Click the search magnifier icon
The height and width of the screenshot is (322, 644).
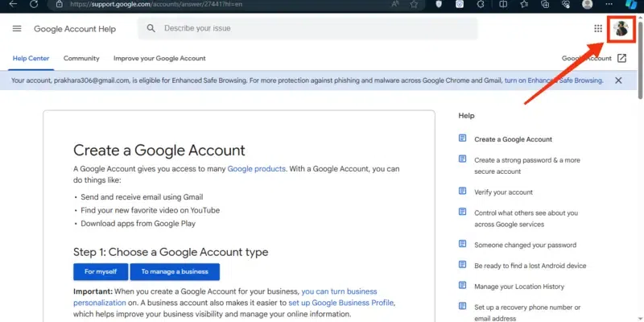151,29
